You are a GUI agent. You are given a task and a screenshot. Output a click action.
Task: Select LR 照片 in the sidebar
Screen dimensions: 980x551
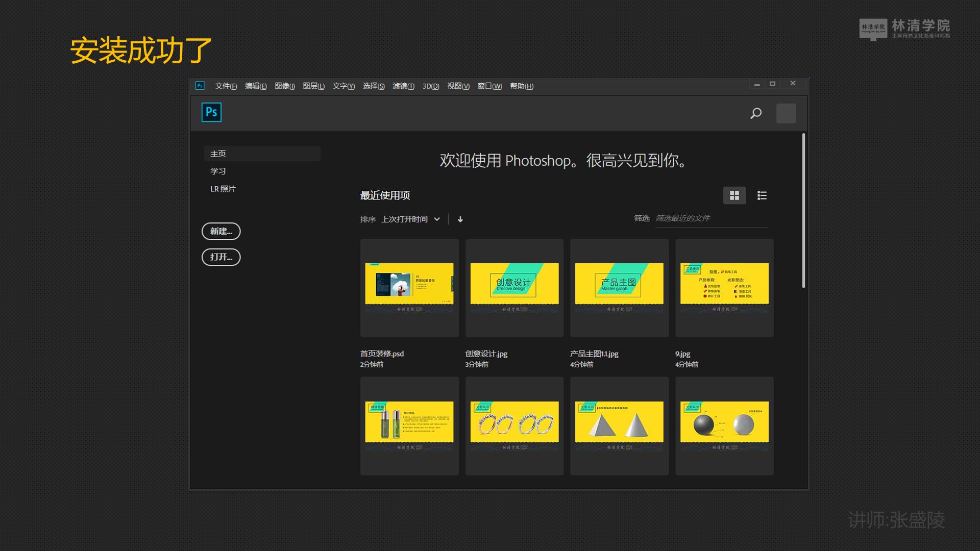click(223, 189)
